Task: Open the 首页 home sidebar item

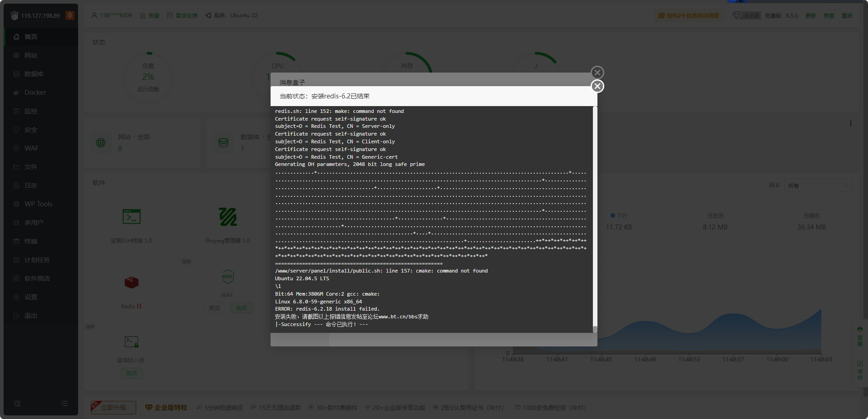Action: tap(41, 37)
